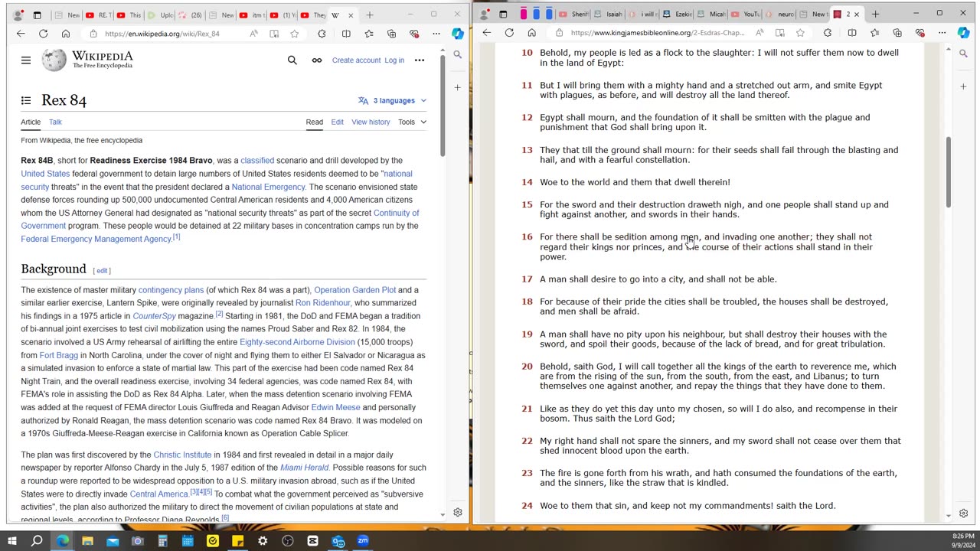980x551 pixels.
Task: Add Bible page to favorites with star icon
Action: pos(800,33)
